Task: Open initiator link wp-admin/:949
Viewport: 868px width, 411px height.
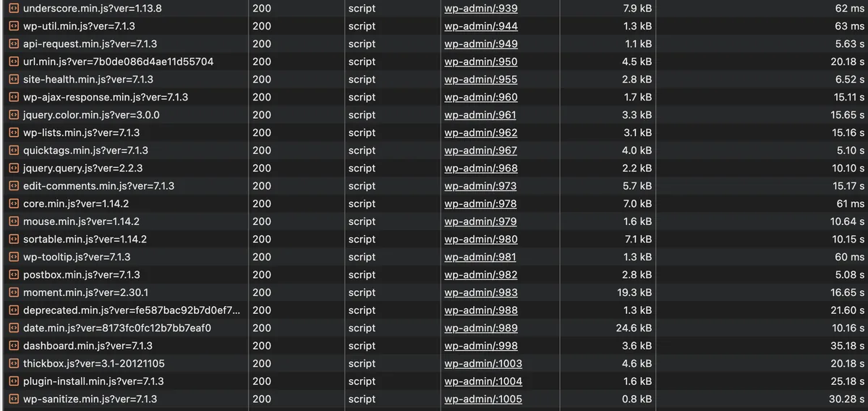Action: (481, 44)
